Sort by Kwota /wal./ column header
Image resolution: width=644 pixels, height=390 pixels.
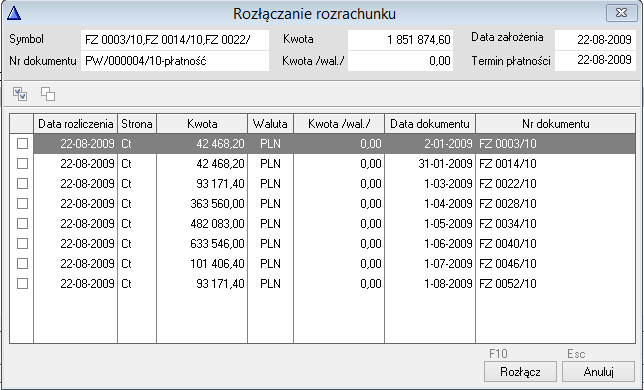pos(339,124)
